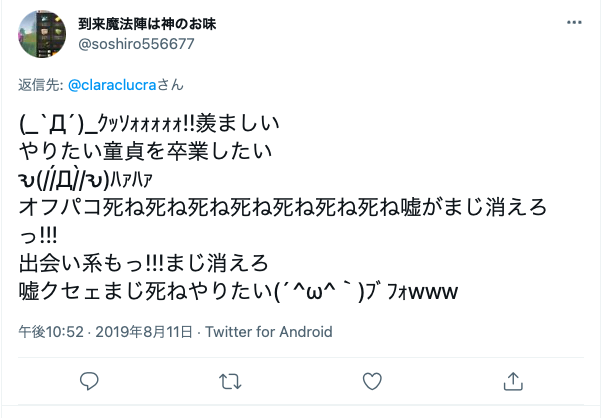Open the author's round profile picture
610x418 pixels.
[x=42, y=34]
